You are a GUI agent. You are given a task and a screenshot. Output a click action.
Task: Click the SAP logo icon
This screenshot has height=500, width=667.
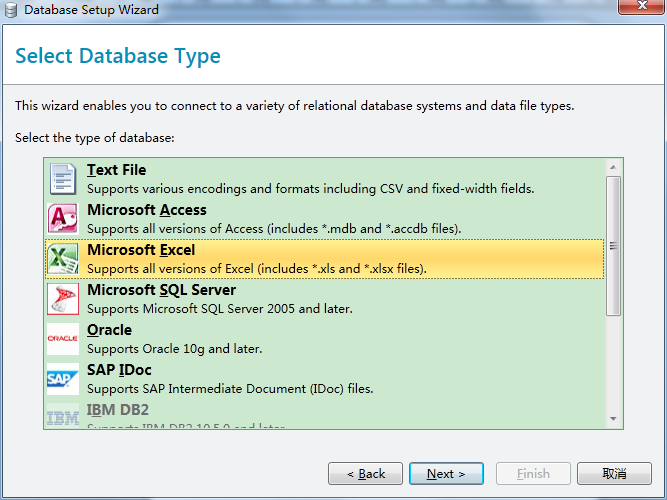coord(63,379)
